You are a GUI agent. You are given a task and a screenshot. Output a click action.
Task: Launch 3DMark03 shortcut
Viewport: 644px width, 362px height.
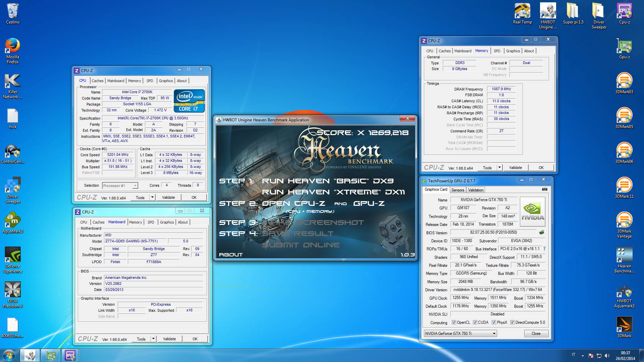coord(624,83)
